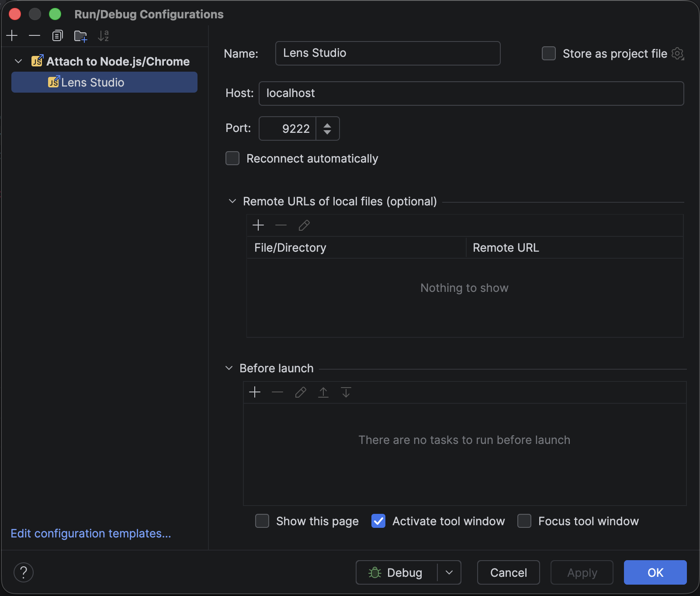This screenshot has width=700, height=596.
Task: Focus the Name input field
Action: (388, 53)
